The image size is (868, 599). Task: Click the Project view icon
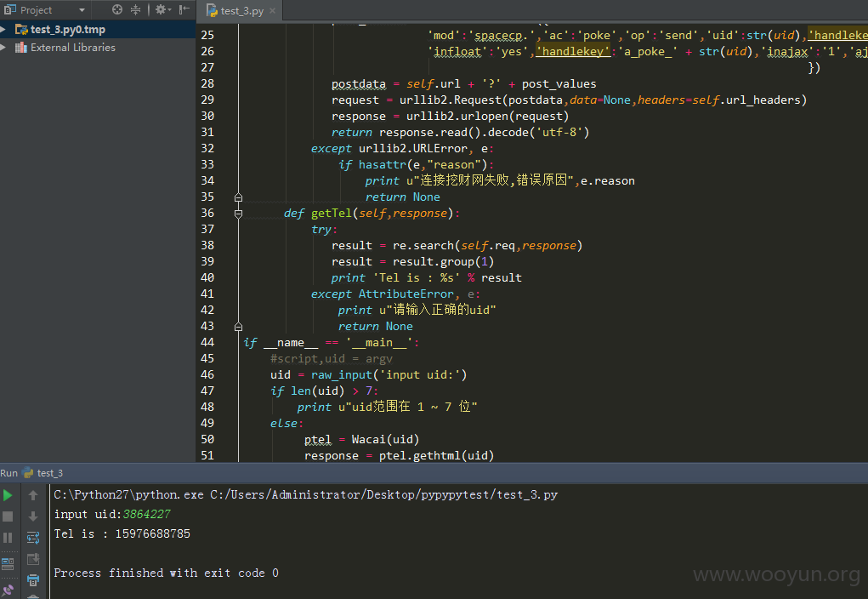pyautogui.click(x=10, y=9)
